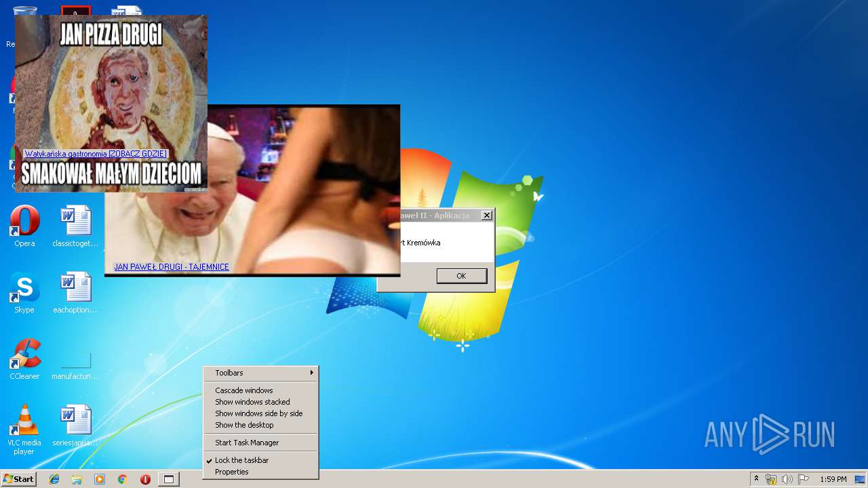
Task: Choose Show the desktop menu entry
Action: pyautogui.click(x=260, y=425)
